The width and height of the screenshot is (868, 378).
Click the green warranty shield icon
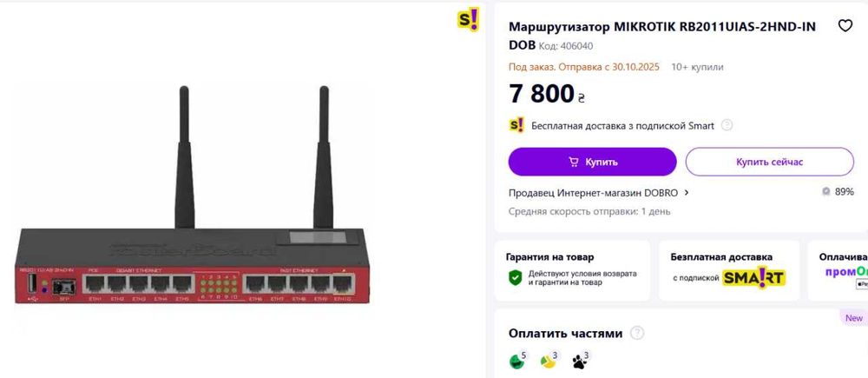pos(516,277)
